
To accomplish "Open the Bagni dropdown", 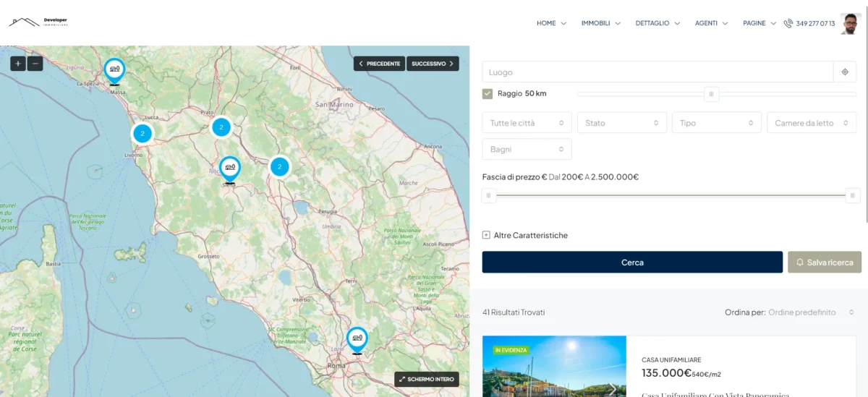I will (x=527, y=149).
